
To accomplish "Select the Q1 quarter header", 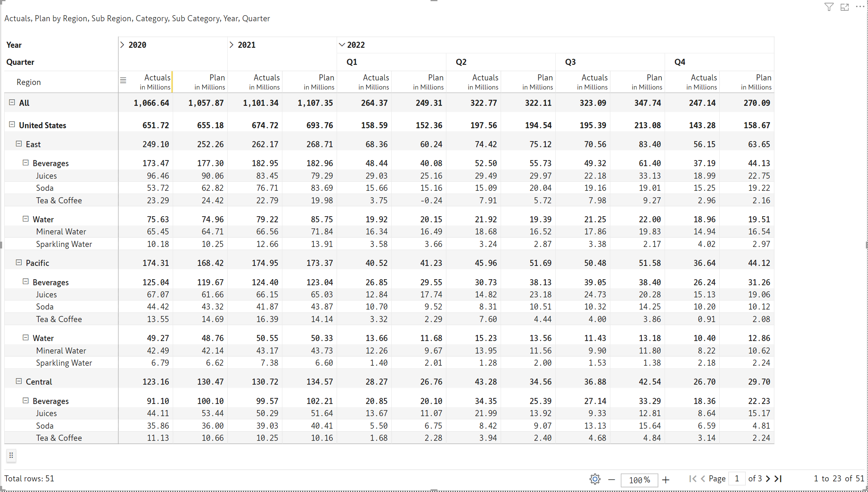I will [x=351, y=62].
